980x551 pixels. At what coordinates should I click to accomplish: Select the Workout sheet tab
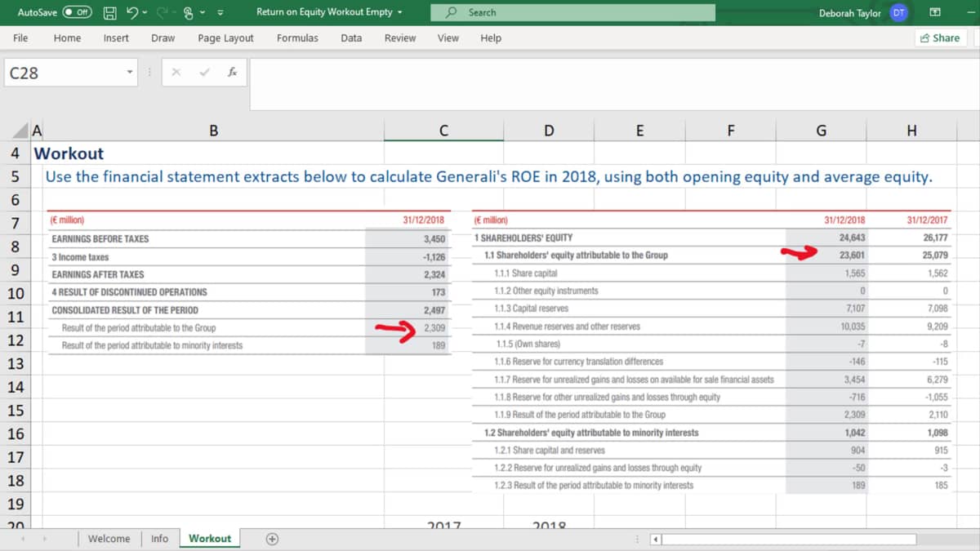point(210,539)
